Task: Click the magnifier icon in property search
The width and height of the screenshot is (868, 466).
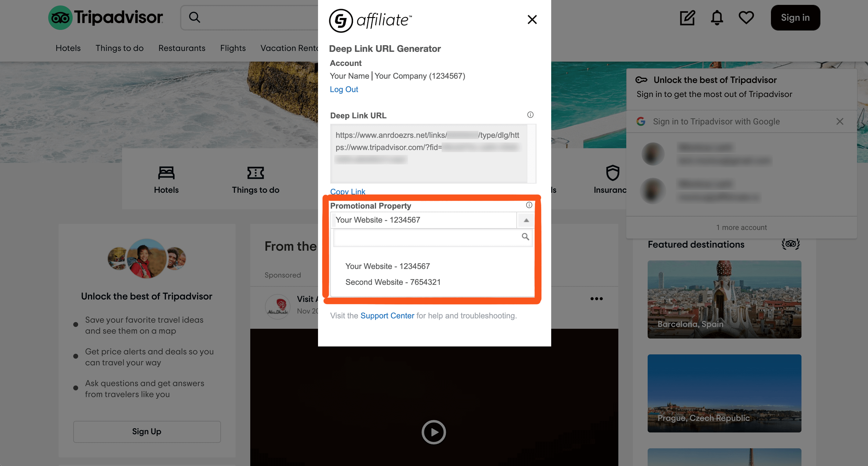Action: (525, 237)
